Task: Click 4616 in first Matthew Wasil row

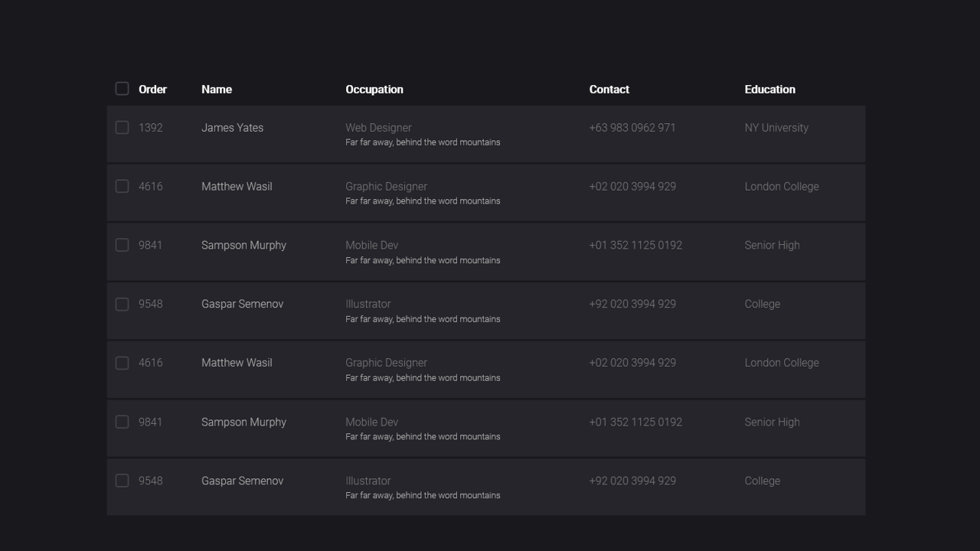Action: click(151, 187)
